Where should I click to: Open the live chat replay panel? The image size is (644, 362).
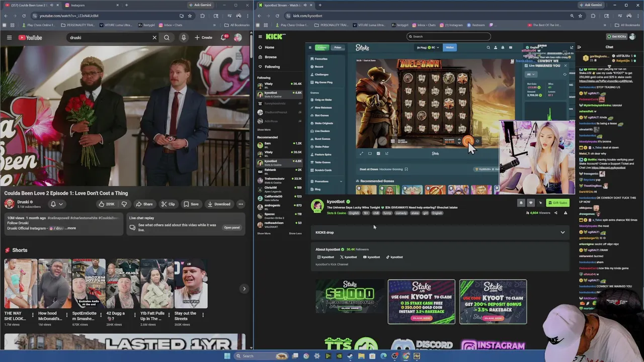click(x=232, y=227)
